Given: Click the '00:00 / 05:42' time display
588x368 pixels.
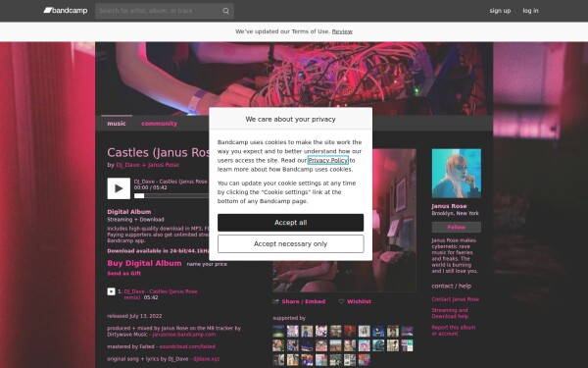Looking at the screenshot, I should click(x=150, y=187).
